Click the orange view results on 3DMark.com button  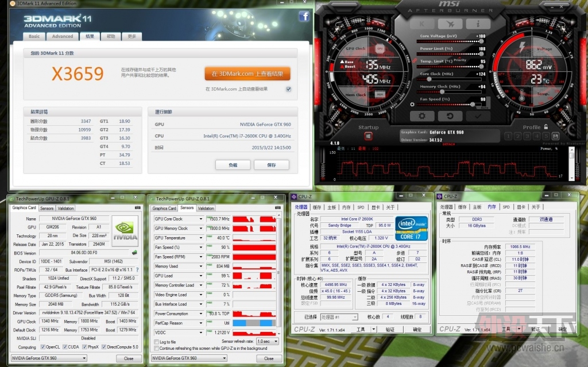click(x=247, y=74)
